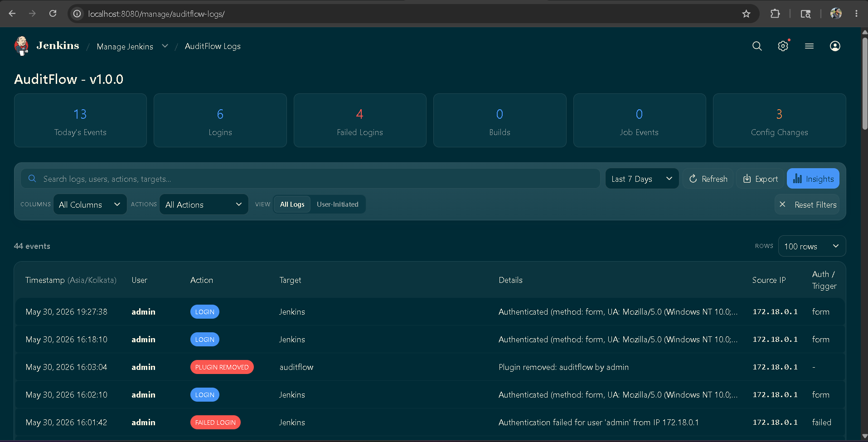
Task: Open the Insights panel
Action: pos(813,179)
